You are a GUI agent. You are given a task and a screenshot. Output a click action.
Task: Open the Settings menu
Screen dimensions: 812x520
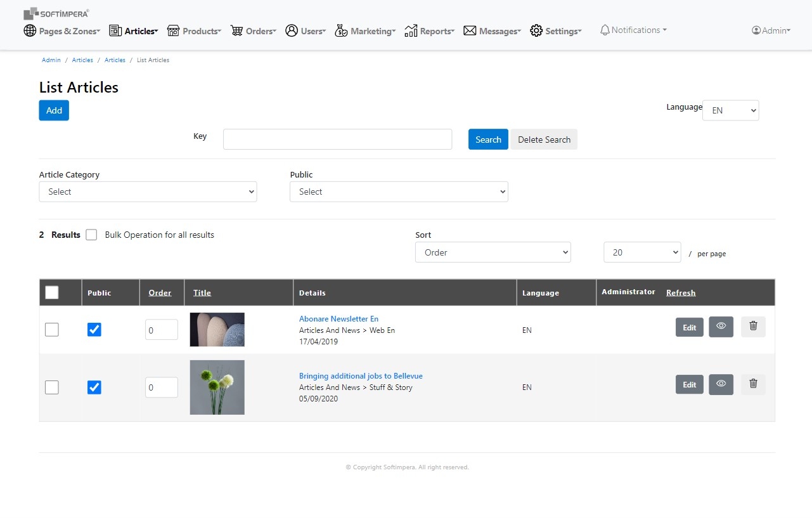click(556, 30)
